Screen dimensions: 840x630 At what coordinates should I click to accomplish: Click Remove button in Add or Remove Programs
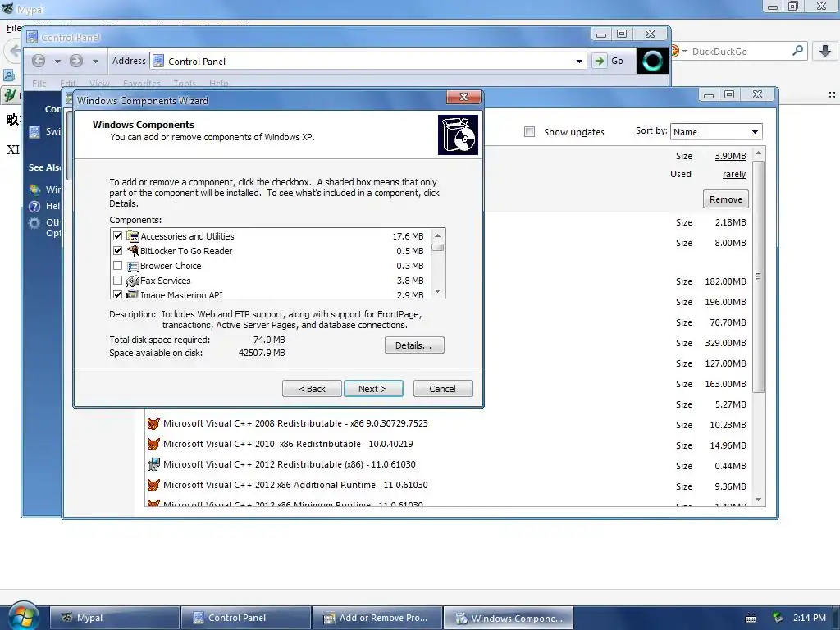point(725,199)
